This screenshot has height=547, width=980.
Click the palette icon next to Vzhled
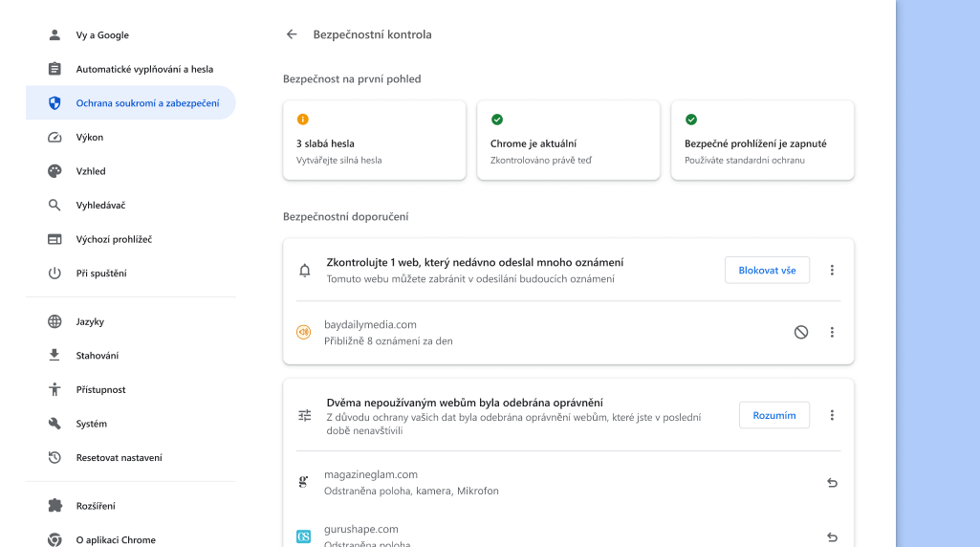coord(54,170)
